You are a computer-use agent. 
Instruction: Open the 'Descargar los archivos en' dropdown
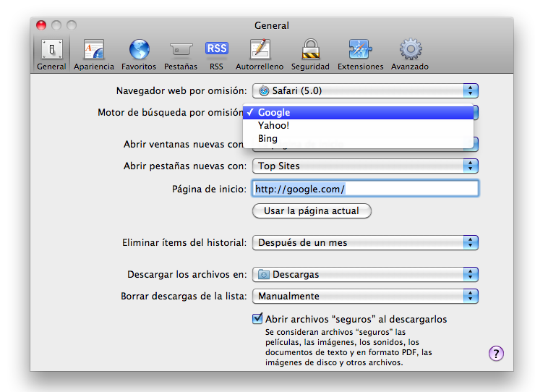[365, 274]
